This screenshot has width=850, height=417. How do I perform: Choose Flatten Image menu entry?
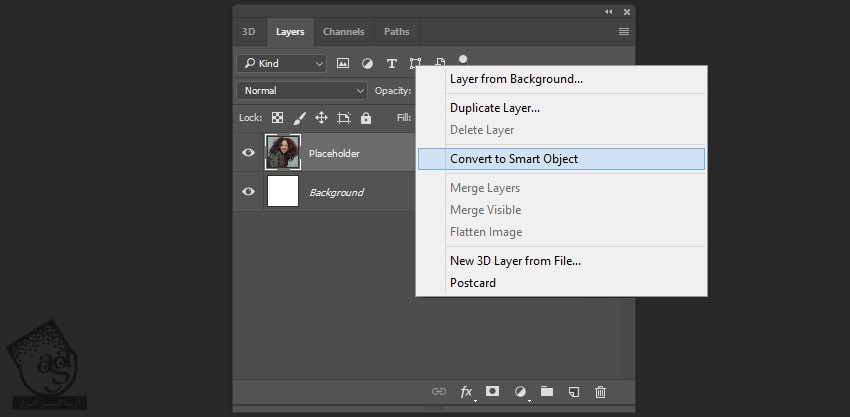coord(561,232)
